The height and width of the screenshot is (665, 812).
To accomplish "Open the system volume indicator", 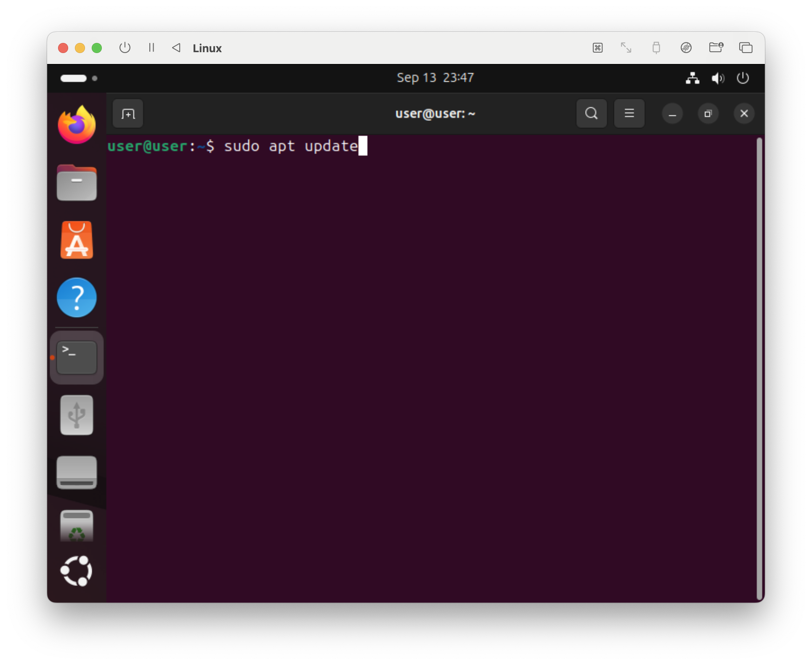I will pyautogui.click(x=717, y=78).
